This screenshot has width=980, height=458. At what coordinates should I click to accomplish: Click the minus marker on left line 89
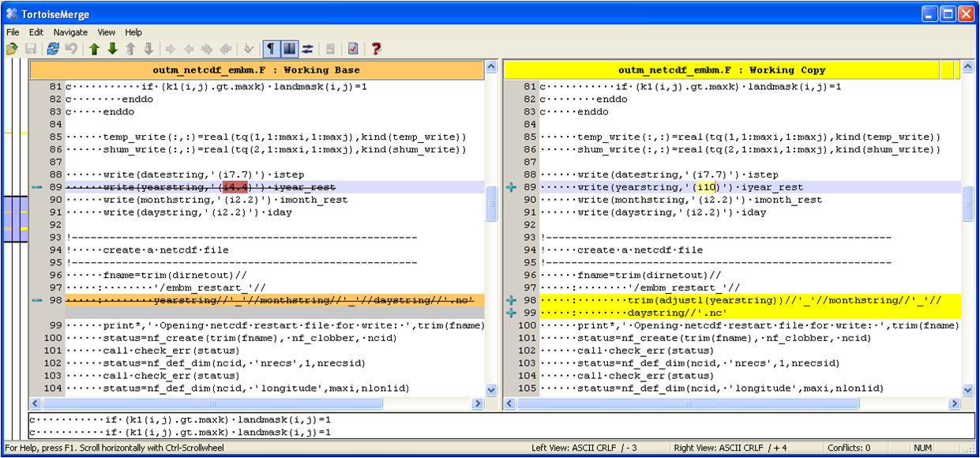(x=37, y=187)
